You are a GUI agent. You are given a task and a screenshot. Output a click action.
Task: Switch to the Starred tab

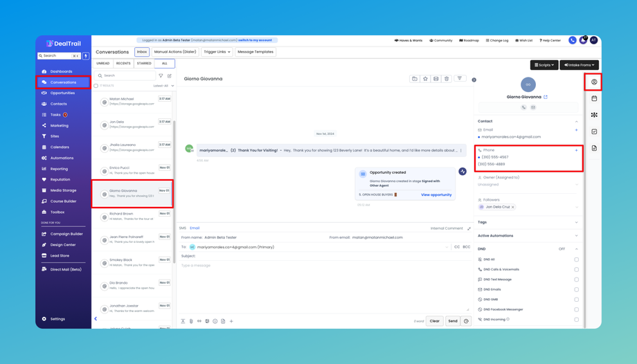(x=144, y=64)
